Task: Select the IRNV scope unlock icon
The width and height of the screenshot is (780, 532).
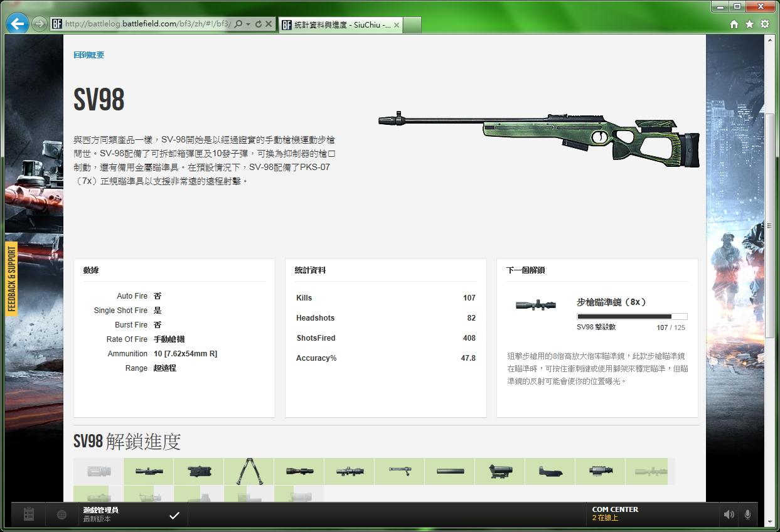Action: click(x=600, y=471)
